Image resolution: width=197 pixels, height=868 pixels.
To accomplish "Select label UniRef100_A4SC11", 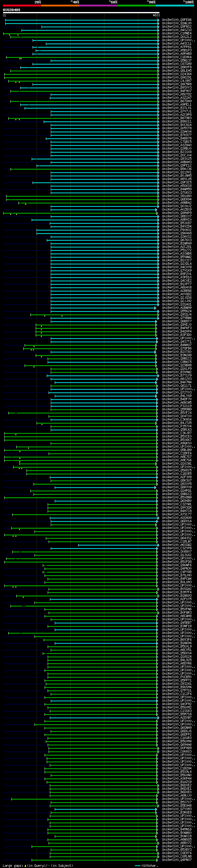I will (176, 43).
